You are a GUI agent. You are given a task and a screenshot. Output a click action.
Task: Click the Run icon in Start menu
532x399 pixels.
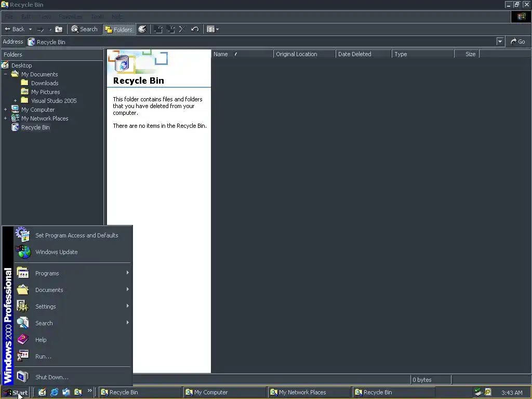click(23, 356)
